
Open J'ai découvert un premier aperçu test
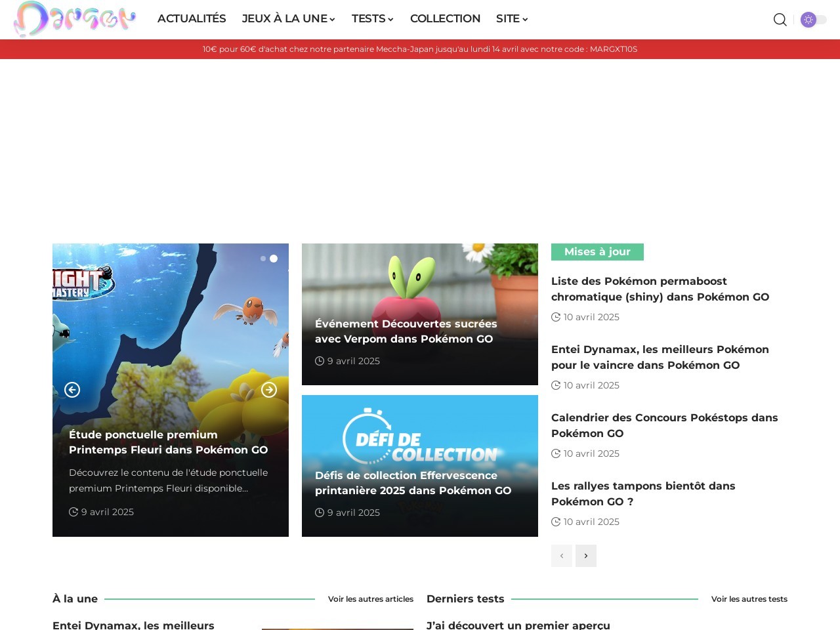click(518, 625)
